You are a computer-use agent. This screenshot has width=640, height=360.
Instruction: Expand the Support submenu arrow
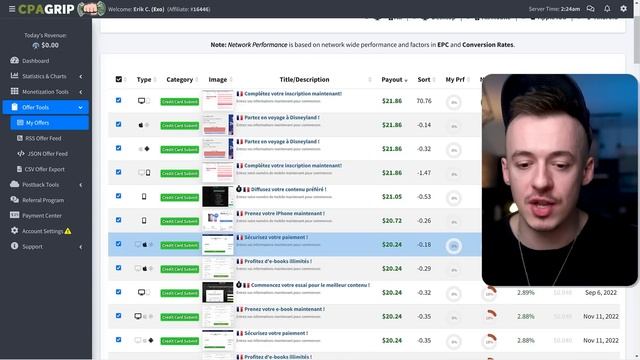81,247
